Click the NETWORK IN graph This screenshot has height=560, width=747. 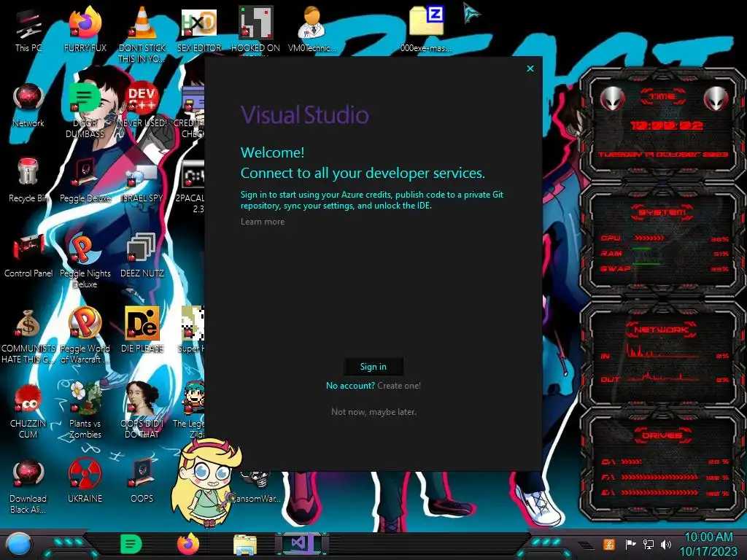point(662,351)
